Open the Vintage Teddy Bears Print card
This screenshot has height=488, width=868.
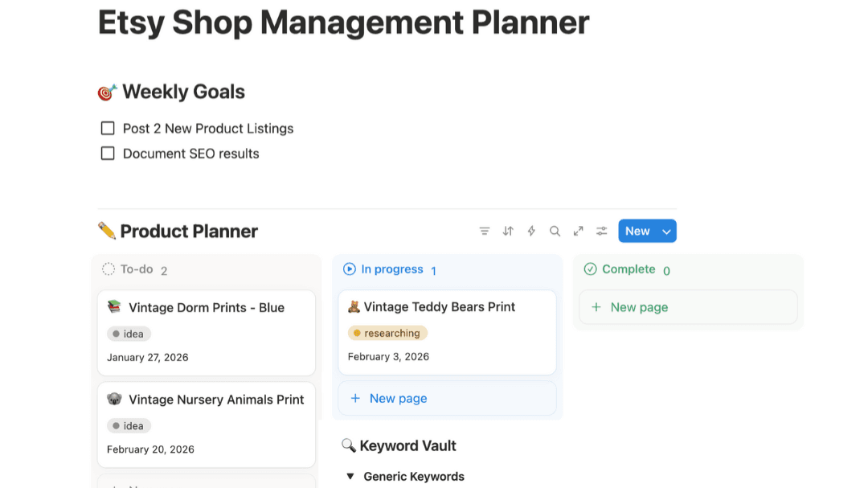coord(448,332)
